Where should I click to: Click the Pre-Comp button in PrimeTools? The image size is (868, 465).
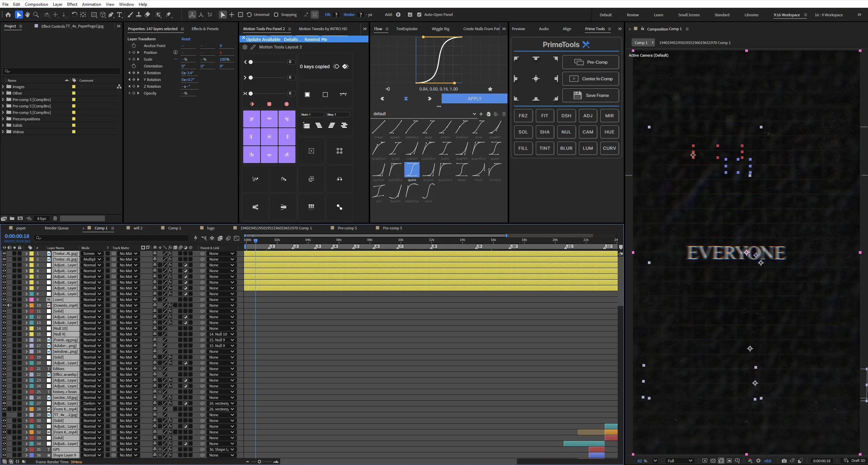coord(590,62)
